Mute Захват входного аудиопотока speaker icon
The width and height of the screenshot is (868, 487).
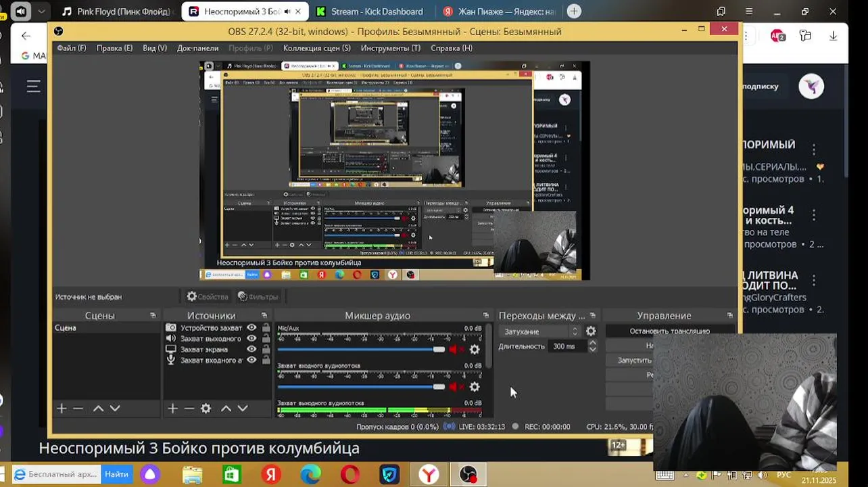(454, 387)
